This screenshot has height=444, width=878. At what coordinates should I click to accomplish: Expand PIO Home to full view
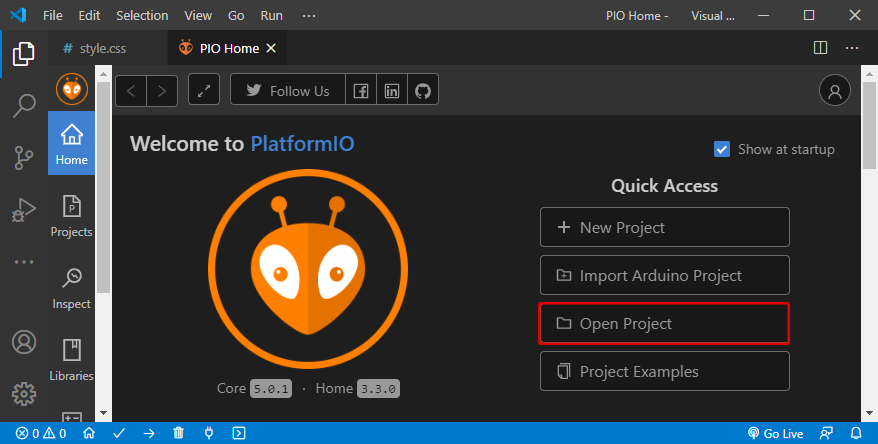click(204, 90)
